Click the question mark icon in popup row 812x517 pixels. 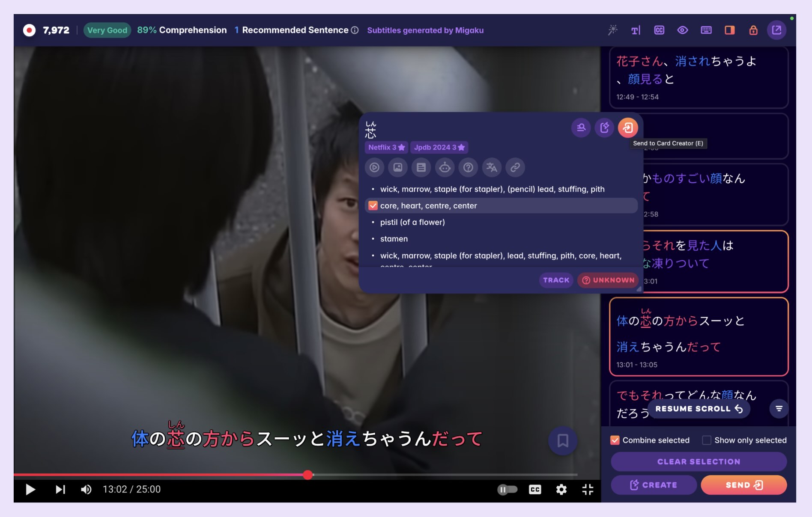(x=468, y=167)
